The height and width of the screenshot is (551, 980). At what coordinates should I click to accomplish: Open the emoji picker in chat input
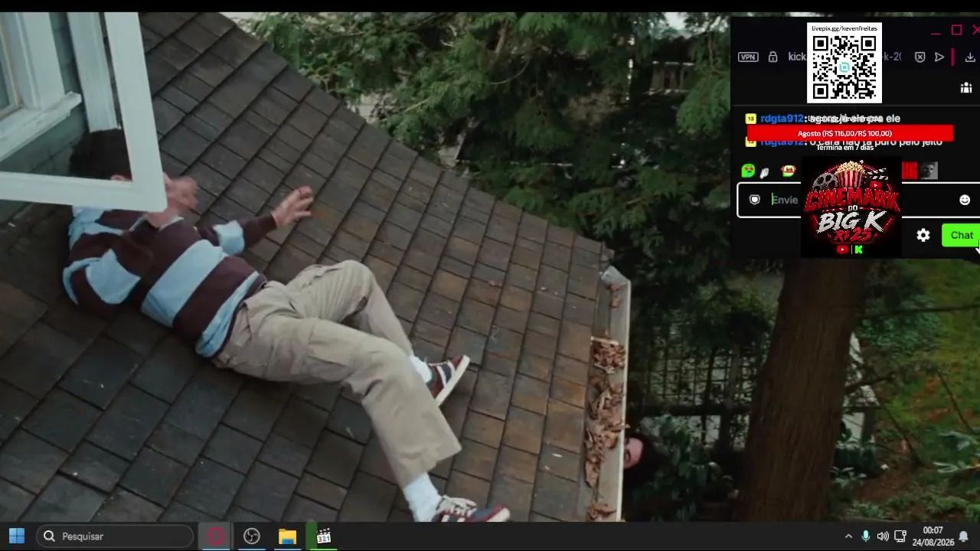tap(965, 200)
